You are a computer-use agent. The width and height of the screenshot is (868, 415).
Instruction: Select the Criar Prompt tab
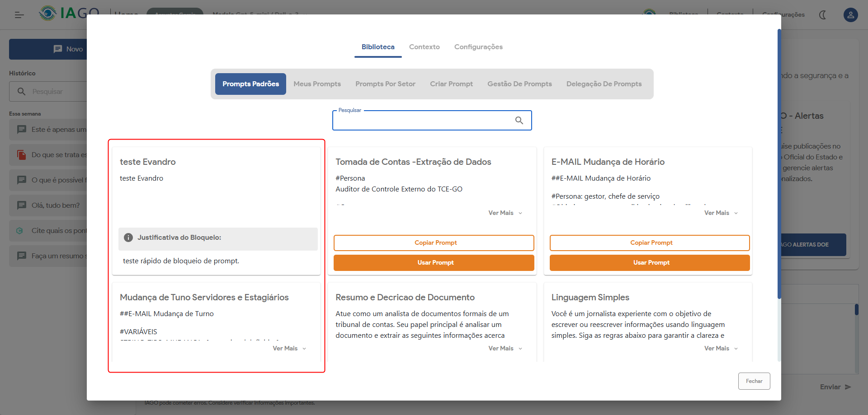[x=451, y=84]
